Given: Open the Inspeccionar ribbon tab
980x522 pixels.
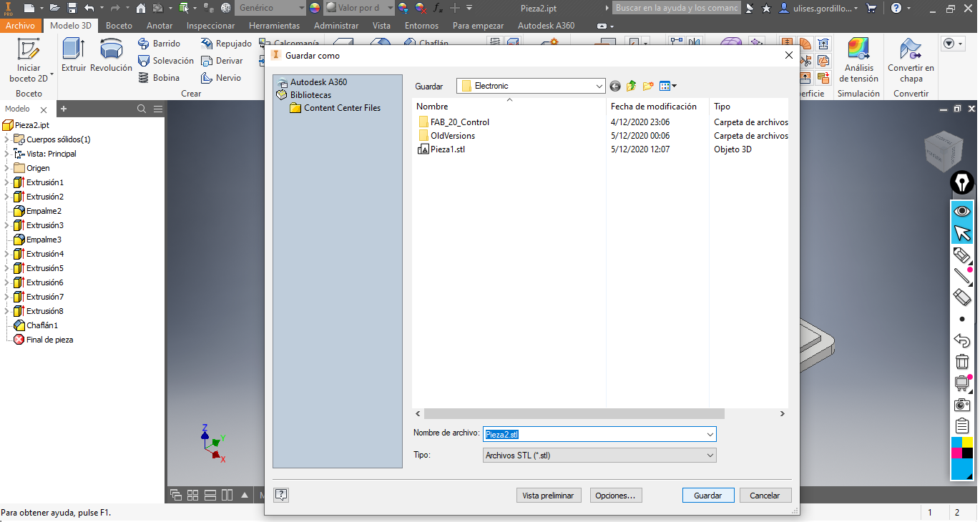Looking at the screenshot, I should click(x=210, y=26).
